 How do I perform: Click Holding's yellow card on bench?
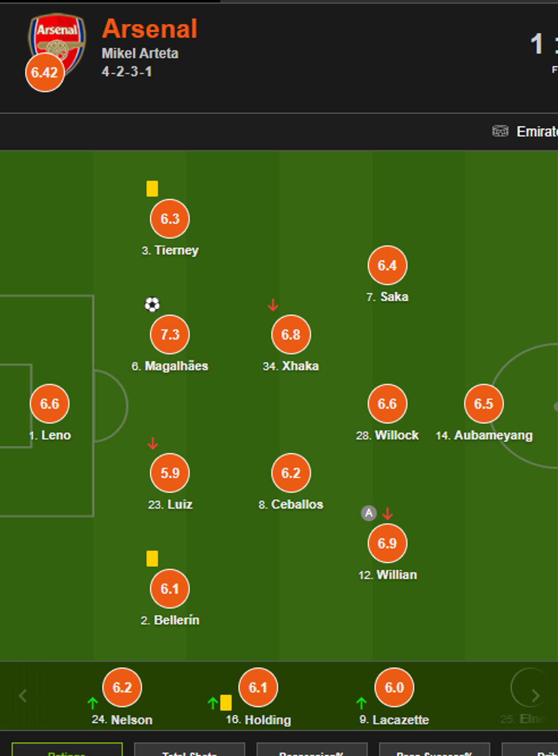(x=226, y=702)
